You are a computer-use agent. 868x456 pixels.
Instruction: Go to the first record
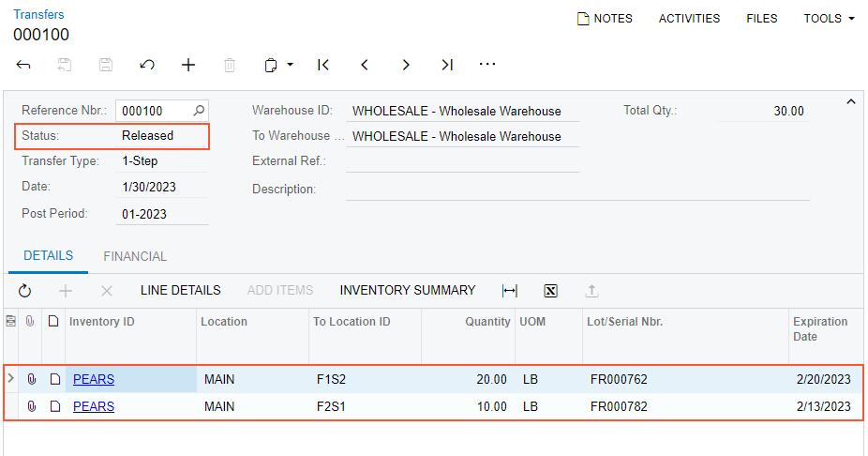323,65
